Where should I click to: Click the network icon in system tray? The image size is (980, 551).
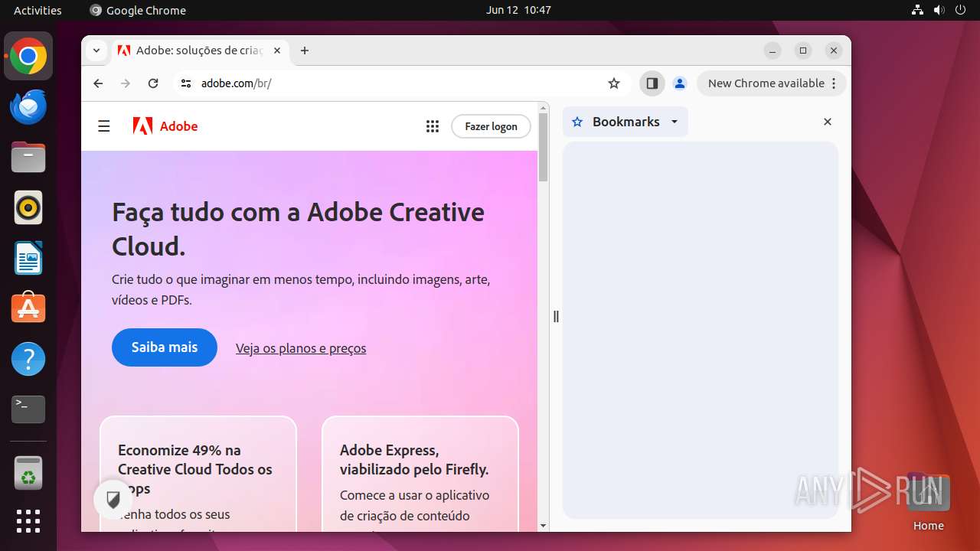917,10
